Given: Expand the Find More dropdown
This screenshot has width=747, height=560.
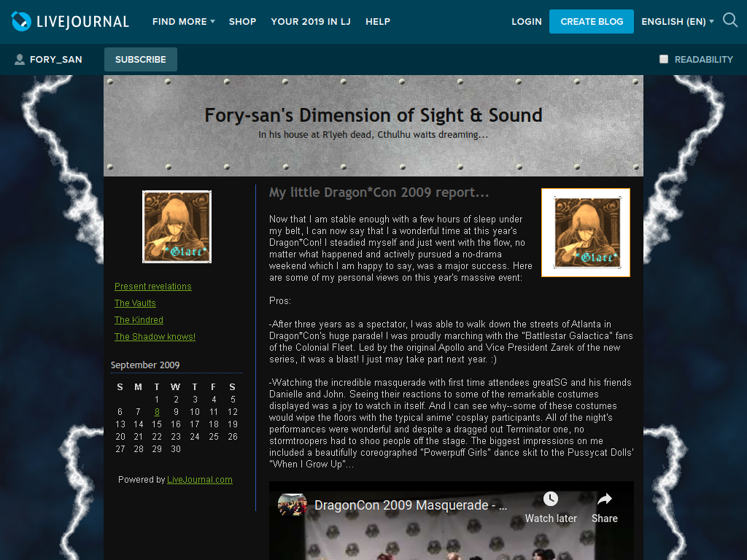Looking at the screenshot, I should 184,21.
